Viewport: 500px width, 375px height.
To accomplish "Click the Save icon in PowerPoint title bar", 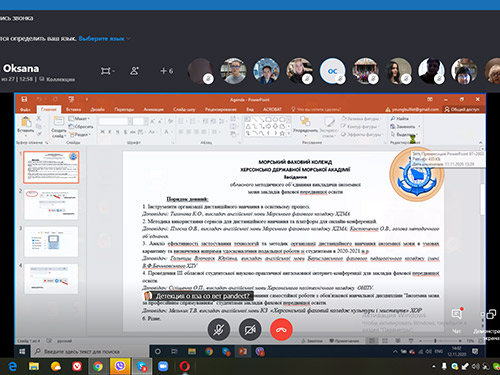I will (24, 99).
